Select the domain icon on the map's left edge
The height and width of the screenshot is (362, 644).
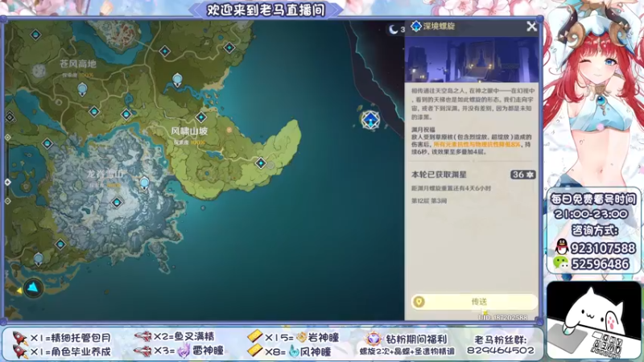coord(10,117)
